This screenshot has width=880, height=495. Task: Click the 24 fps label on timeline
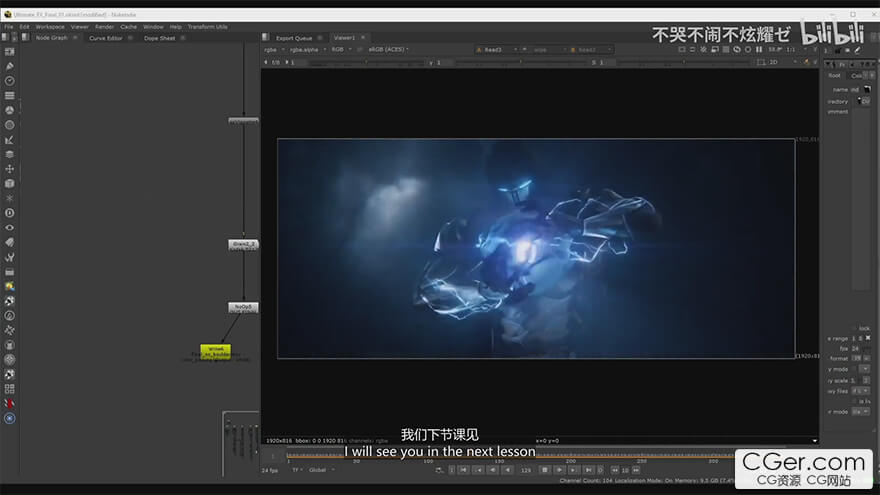(269, 470)
